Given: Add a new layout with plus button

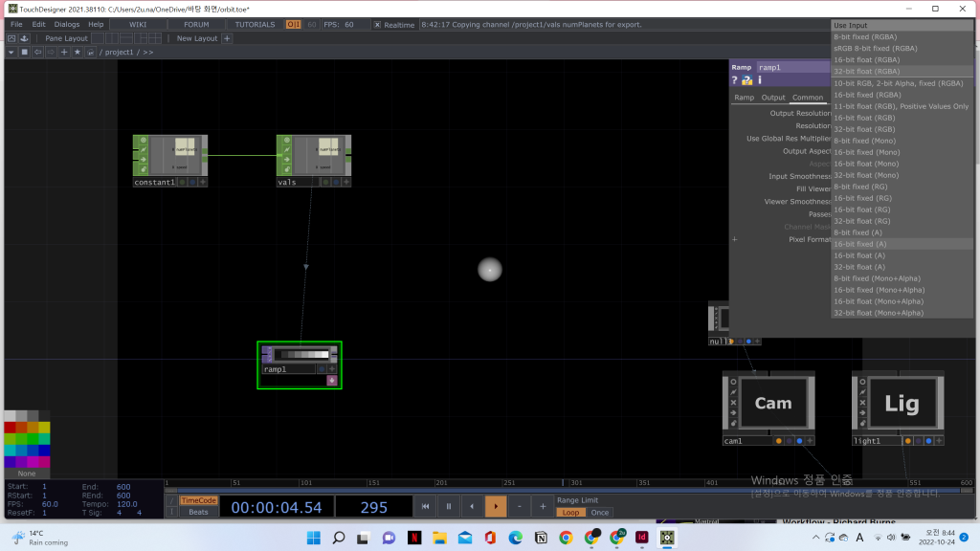Looking at the screenshot, I should (227, 38).
